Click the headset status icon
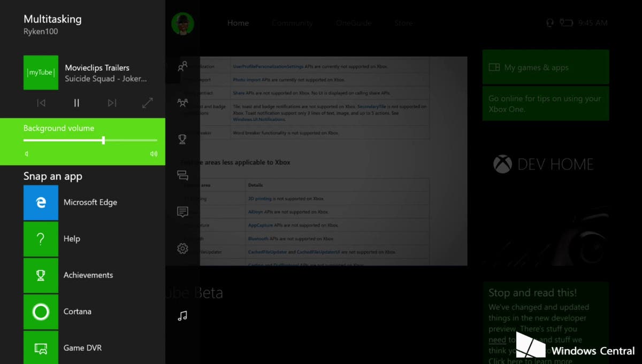 pyautogui.click(x=549, y=23)
